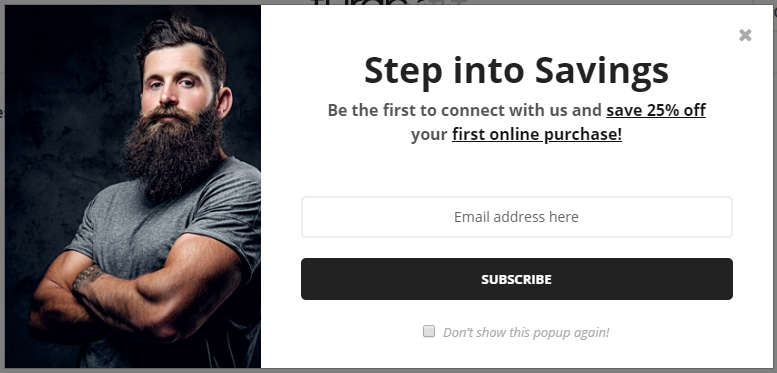Click the gray overlay strip below the popup

coord(388,371)
